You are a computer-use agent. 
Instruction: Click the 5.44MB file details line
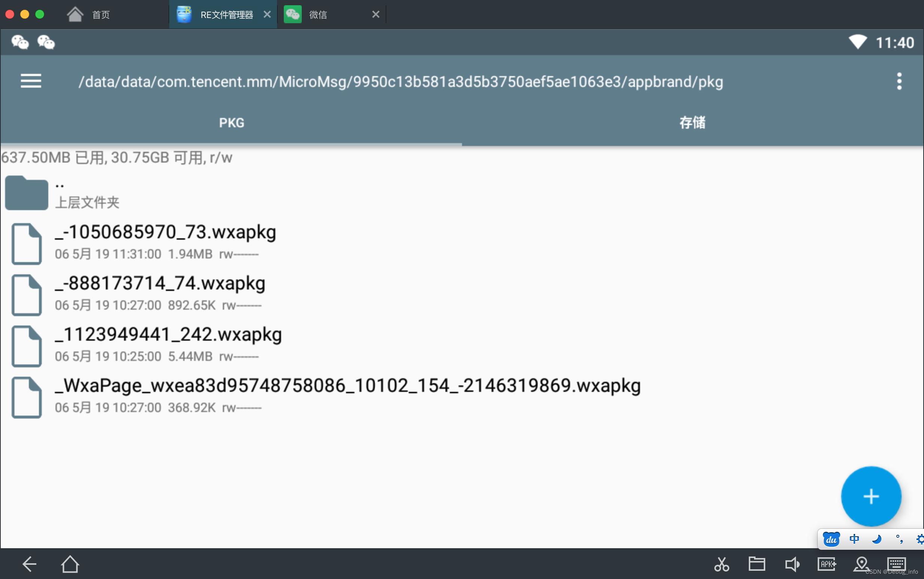[157, 357]
